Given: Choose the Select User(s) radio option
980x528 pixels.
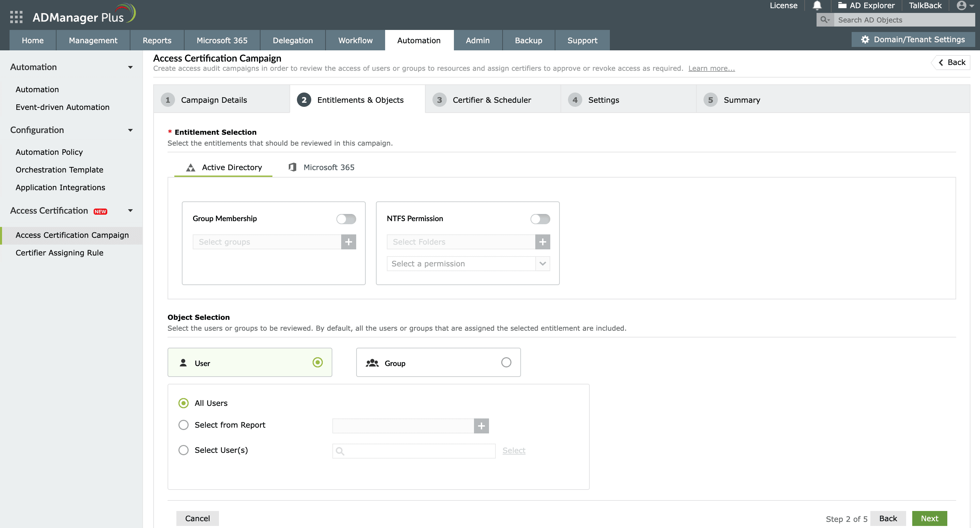Looking at the screenshot, I should (184, 450).
